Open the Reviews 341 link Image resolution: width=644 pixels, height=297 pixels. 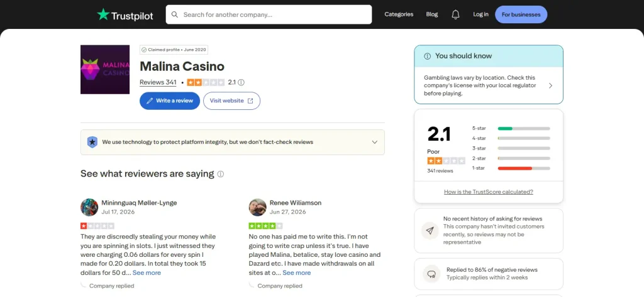pos(158,82)
